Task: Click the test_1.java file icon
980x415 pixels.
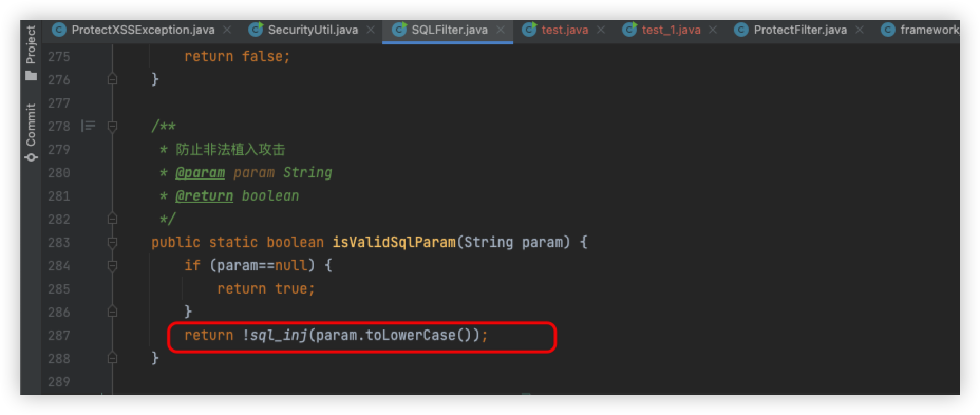Action: 629,30
